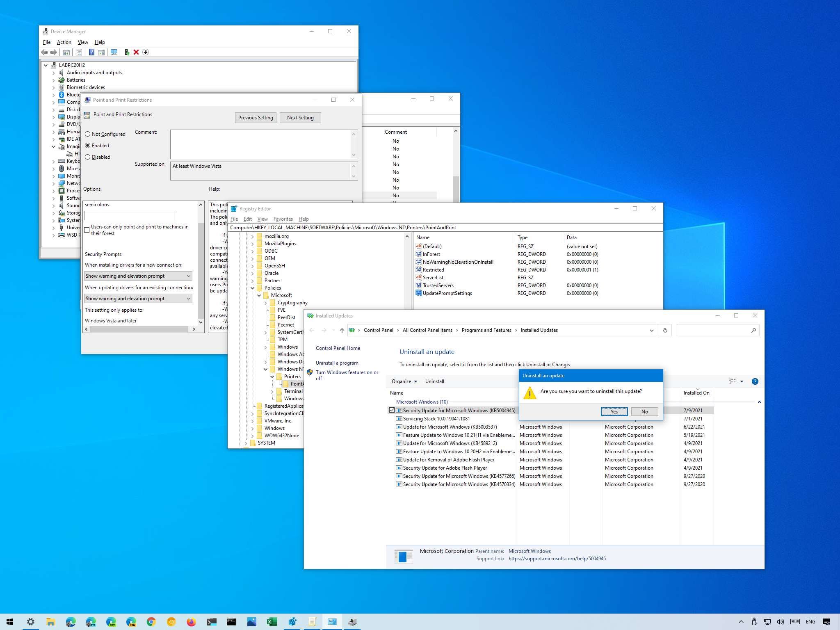
Task: Open the new connection drivers prompt dropdown
Action: click(138, 276)
